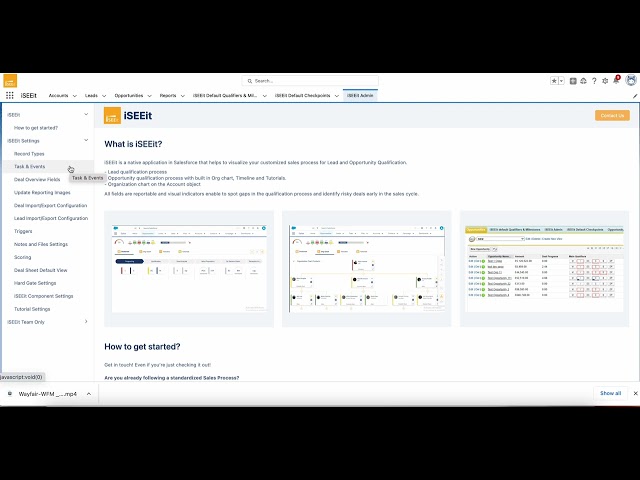Open Deal Overview Fields settings
The height and width of the screenshot is (480, 640).
pos(37,180)
